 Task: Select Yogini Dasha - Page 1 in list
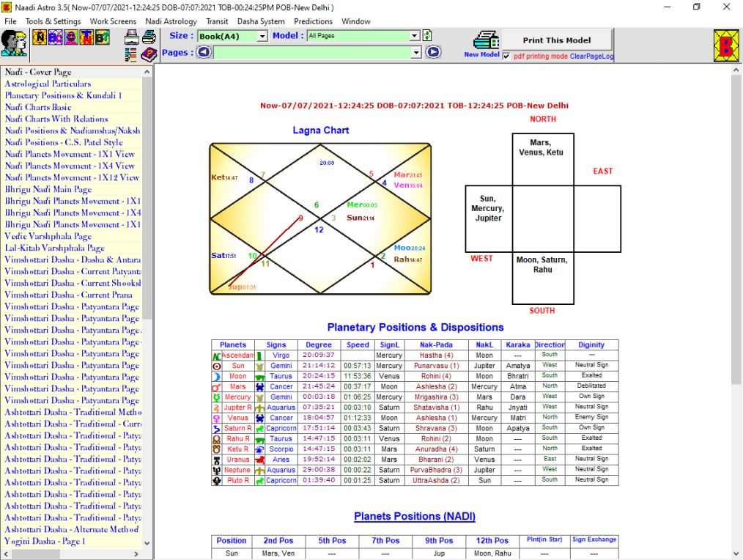click(45, 541)
